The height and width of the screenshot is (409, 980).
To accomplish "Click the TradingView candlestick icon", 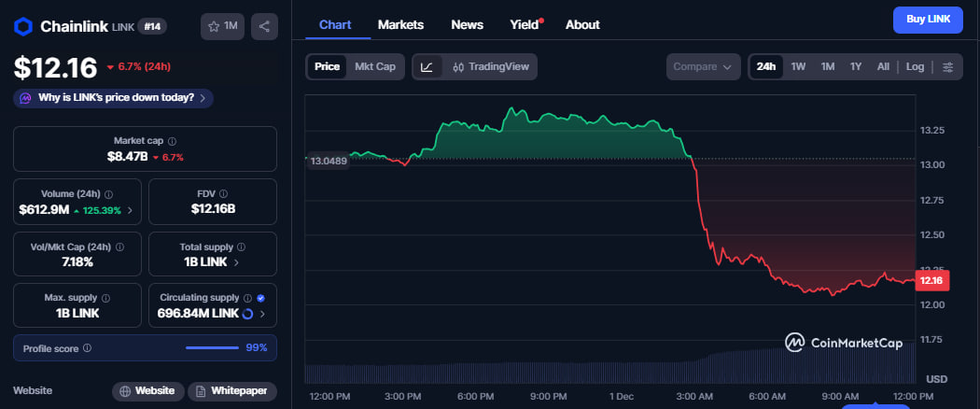I will point(458,67).
